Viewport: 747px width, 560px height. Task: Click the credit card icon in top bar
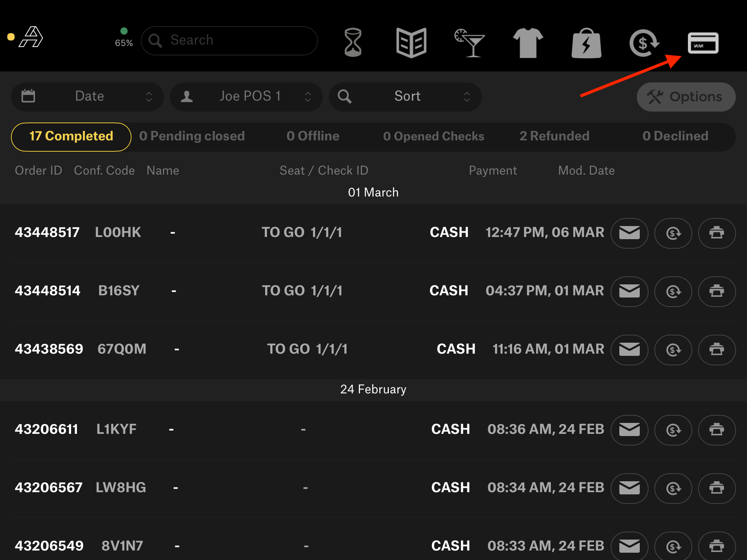703,43
